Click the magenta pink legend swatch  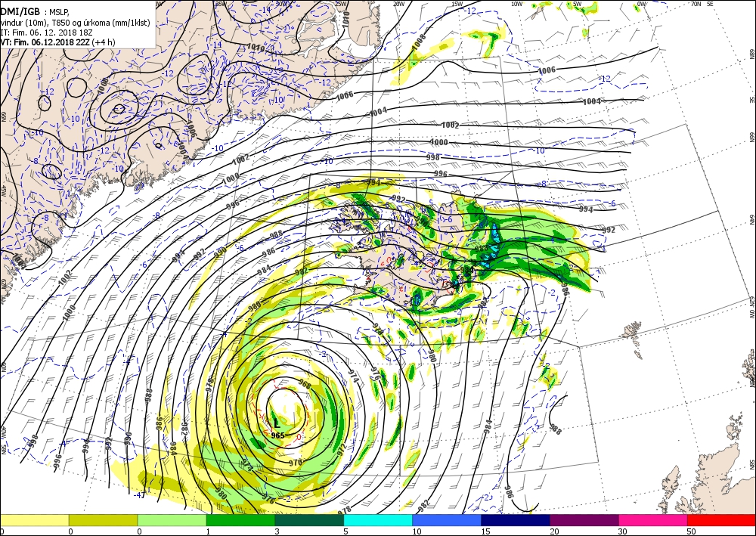pyautogui.click(x=653, y=520)
